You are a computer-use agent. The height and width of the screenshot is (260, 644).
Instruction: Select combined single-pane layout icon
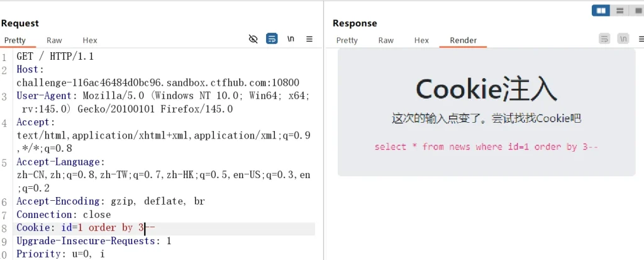click(638, 10)
